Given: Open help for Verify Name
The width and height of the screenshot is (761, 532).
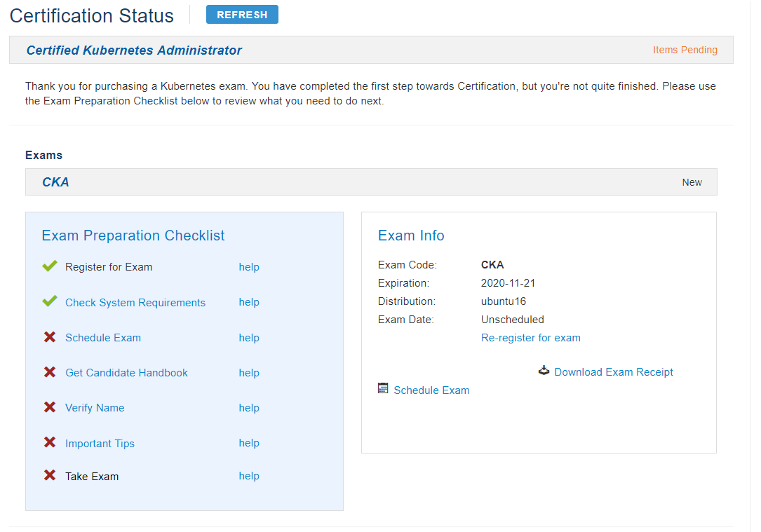Looking at the screenshot, I should click(x=249, y=408).
